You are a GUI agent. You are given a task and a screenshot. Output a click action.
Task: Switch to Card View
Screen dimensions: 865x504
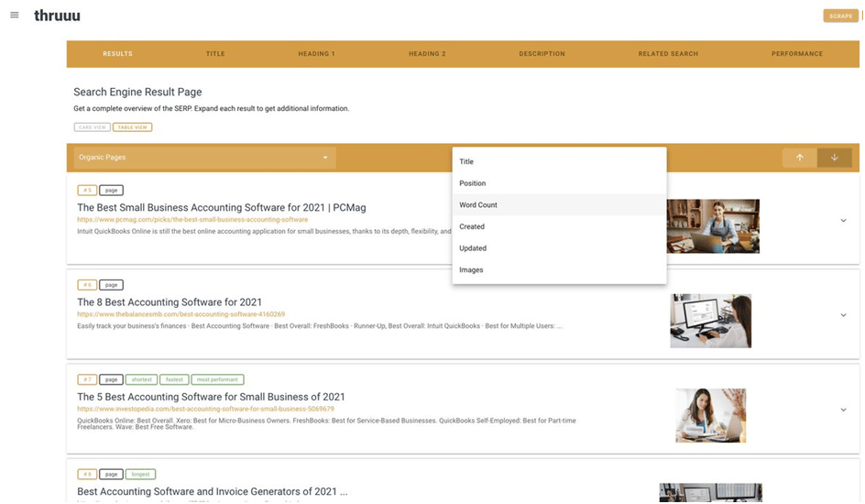(92, 127)
